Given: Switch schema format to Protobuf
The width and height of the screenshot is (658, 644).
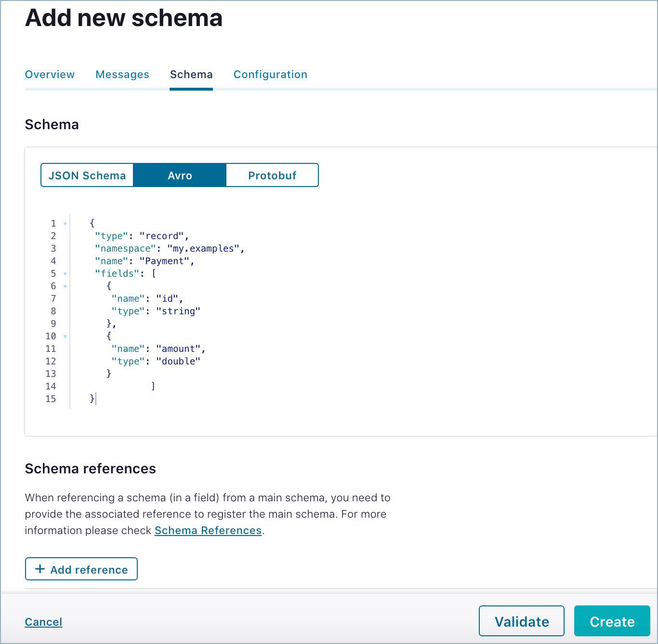Looking at the screenshot, I should 272,175.
